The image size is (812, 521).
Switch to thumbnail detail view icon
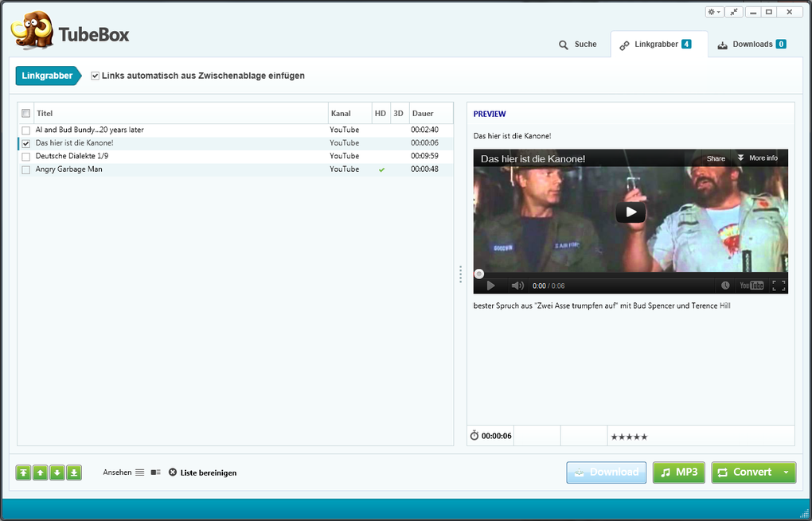[x=156, y=472]
